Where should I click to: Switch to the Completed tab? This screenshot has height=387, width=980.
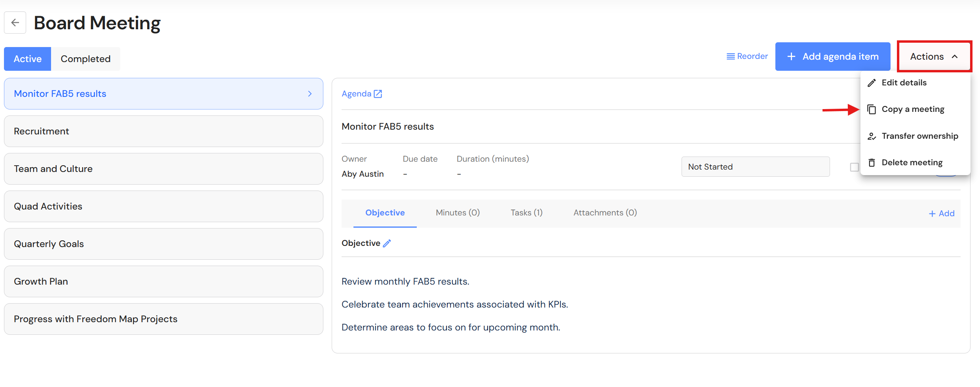pos(85,59)
